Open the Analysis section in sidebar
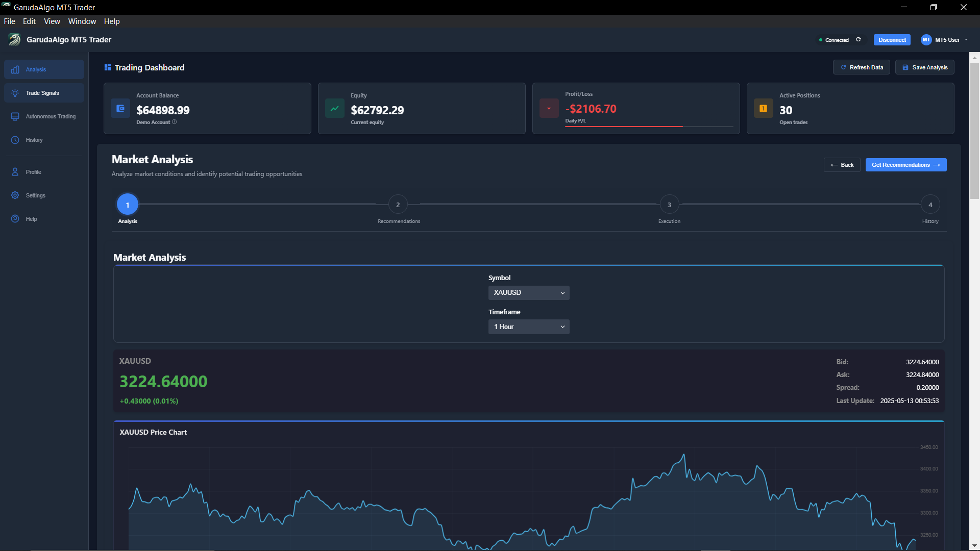Image resolution: width=980 pixels, height=551 pixels. [43, 69]
